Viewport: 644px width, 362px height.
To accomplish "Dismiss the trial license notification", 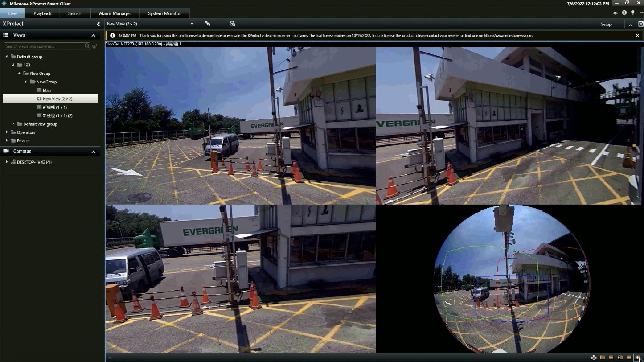I will point(637,35).
